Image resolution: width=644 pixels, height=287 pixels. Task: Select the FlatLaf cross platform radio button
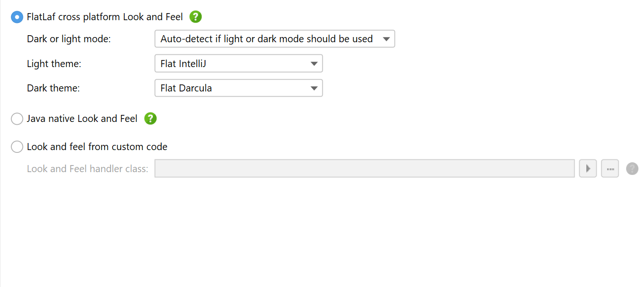point(17,17)
